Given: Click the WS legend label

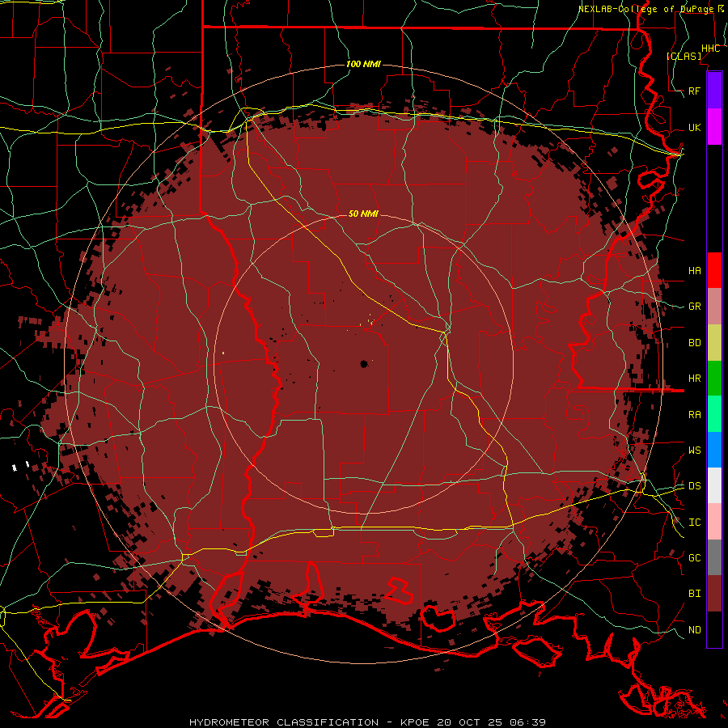Looking at the screenshot, I should tap(694, 451).
